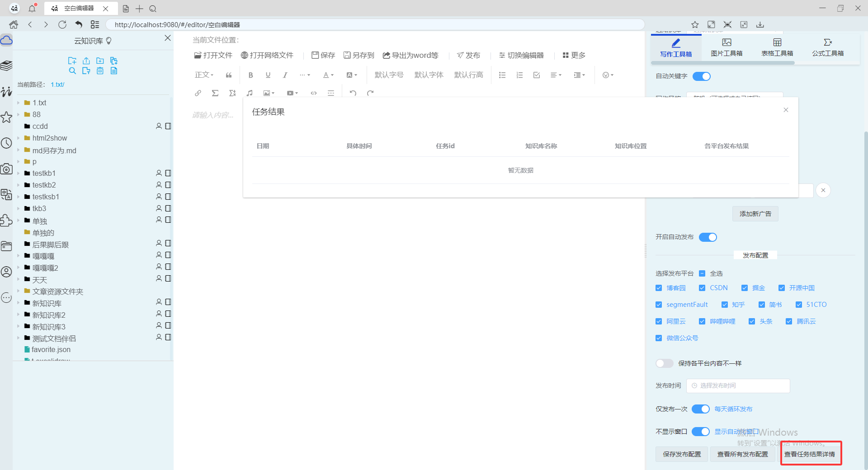Toggle bold formatting in the editor toolbar
Screen dimensions: 868x470
pos(250,75)
